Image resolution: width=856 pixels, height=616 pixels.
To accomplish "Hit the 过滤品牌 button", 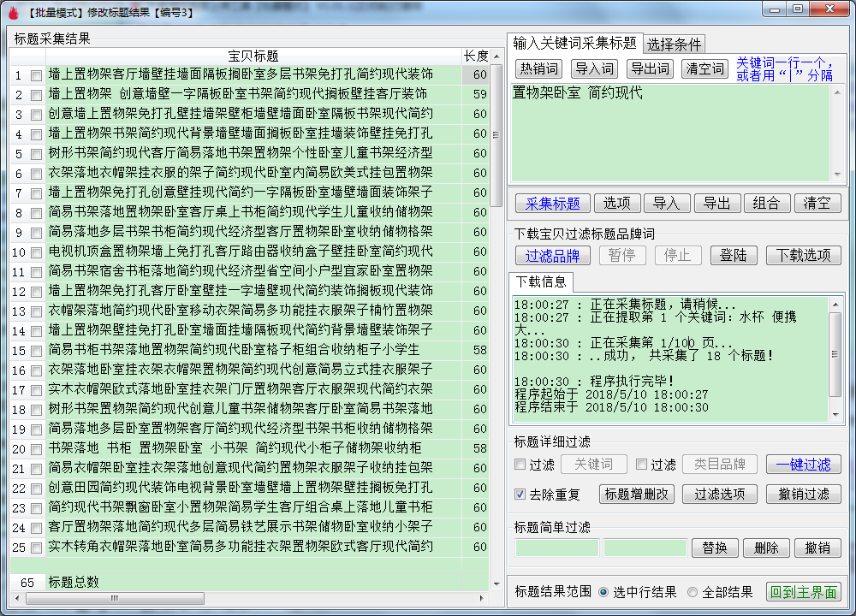I will click(552, 255).
